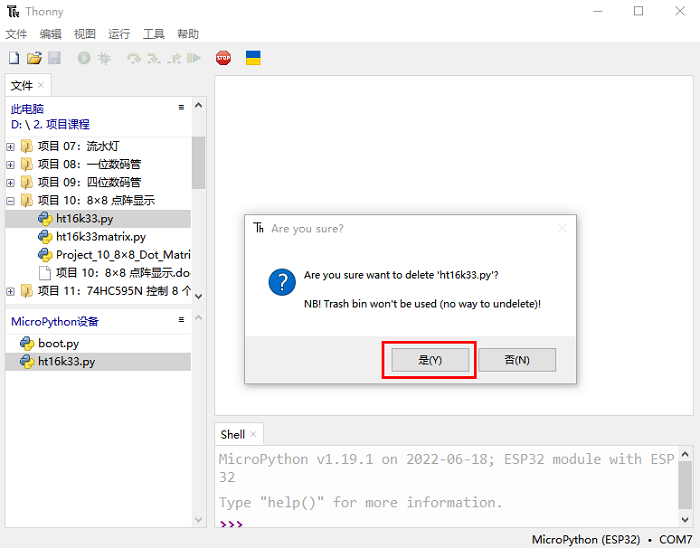Click the Save file icon
Viewport: 700px width, 548px height.
click(54, 59)
